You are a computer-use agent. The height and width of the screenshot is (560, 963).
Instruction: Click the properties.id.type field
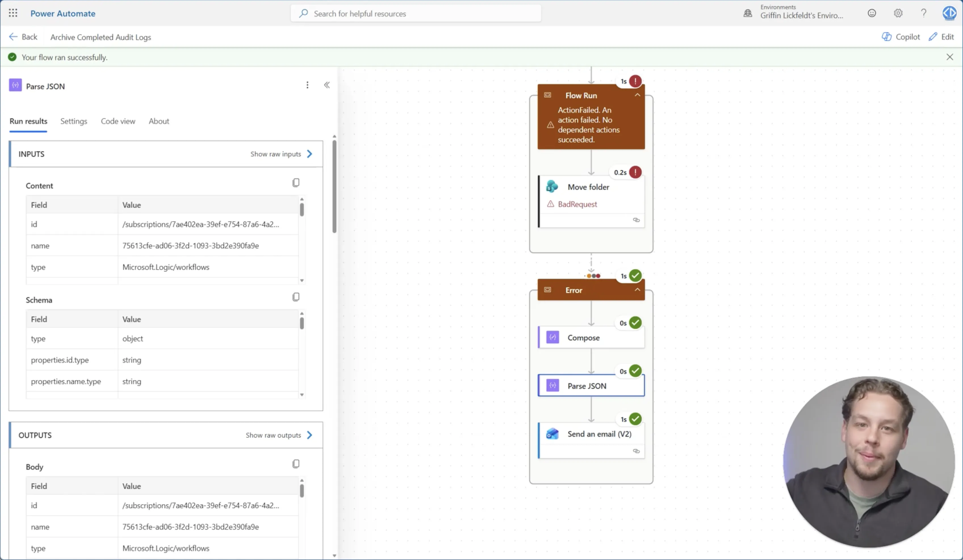60,360
